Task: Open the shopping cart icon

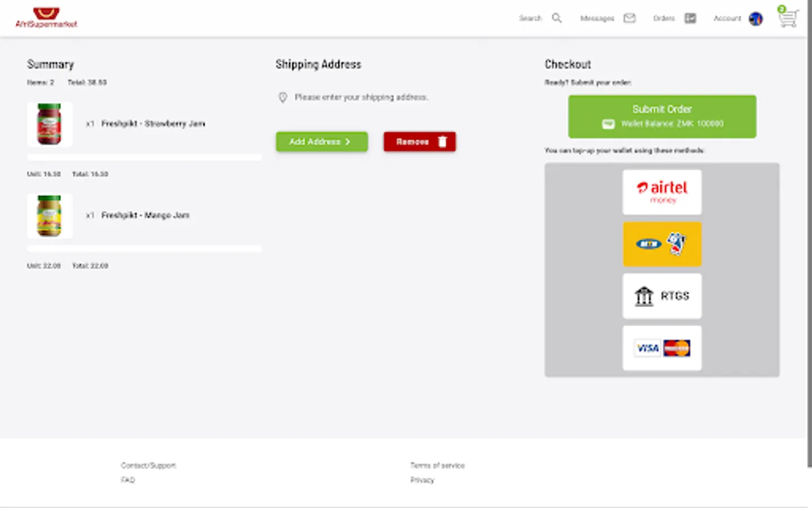Action: [788, 18]
